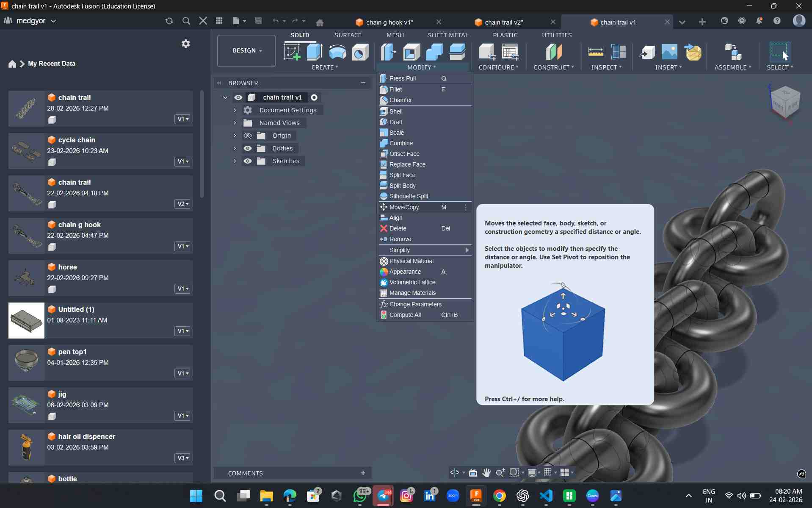
Task: Hide the Sketches folder
Action: (248, 161)
